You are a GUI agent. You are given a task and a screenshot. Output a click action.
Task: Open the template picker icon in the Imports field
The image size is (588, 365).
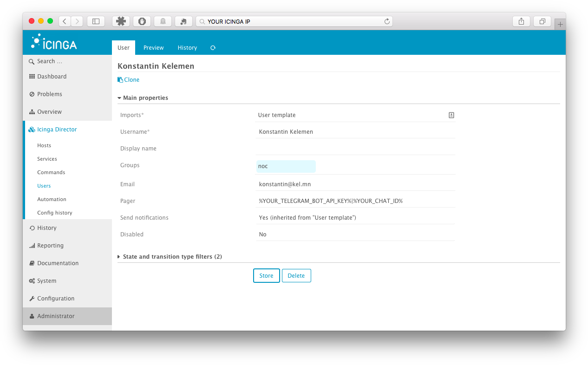[451, 115]
